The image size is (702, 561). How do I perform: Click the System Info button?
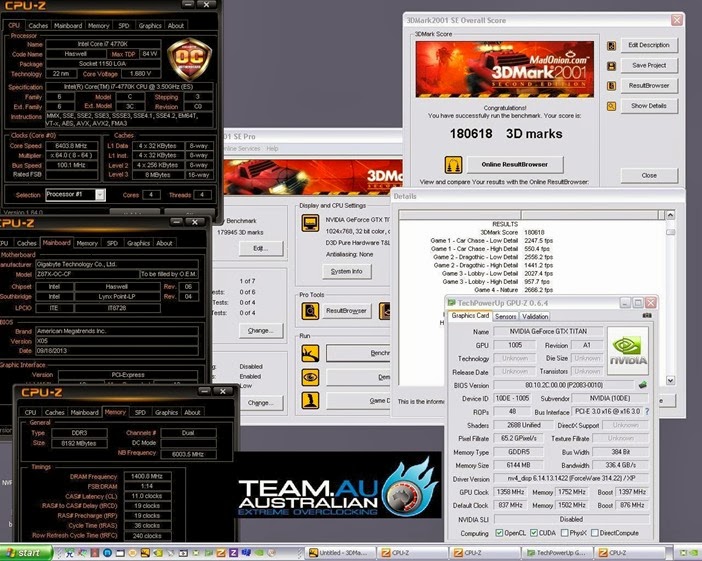[x=347, y=271]
